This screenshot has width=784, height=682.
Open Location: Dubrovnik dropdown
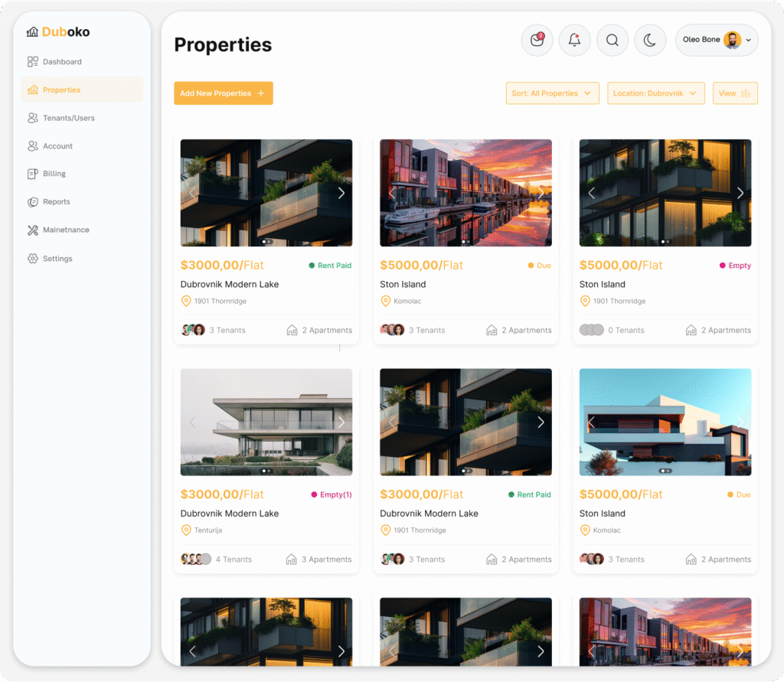tap(655, 93)
